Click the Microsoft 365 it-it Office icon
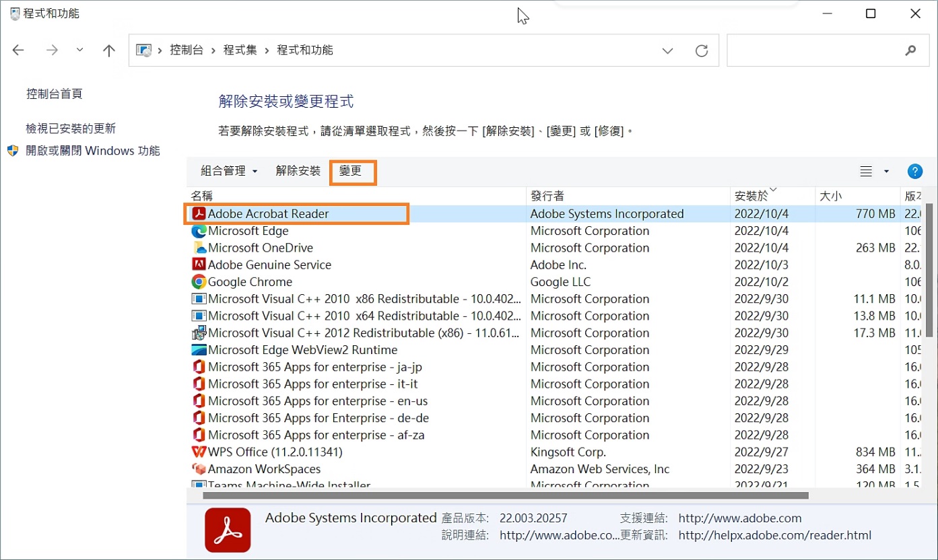The image size is (938, 560). 199,384
